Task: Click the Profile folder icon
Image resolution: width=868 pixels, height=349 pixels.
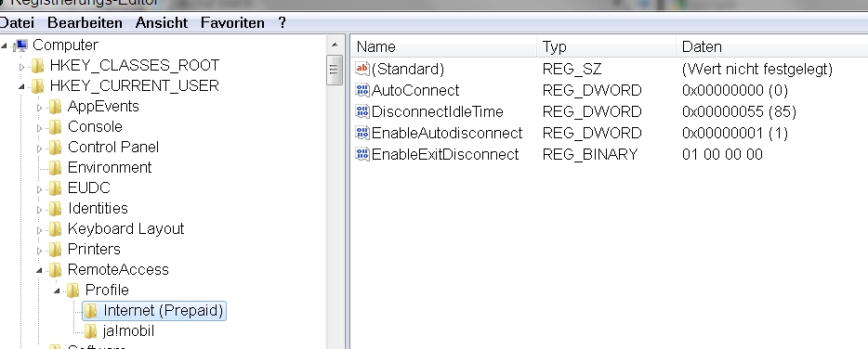Action: pos(73,291)
